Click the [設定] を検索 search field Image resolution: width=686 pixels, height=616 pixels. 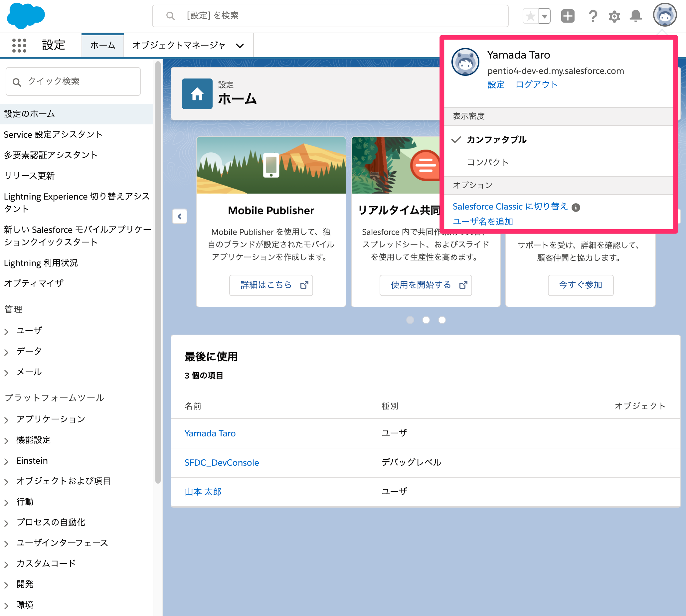tap(330, 16)
